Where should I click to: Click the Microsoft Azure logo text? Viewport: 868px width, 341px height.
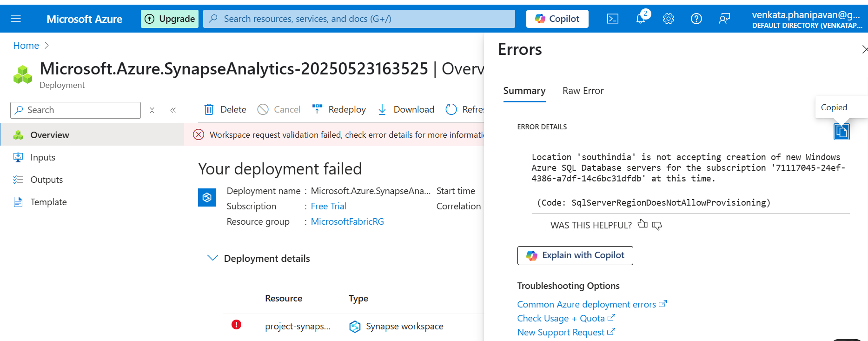tap(84, 19)
